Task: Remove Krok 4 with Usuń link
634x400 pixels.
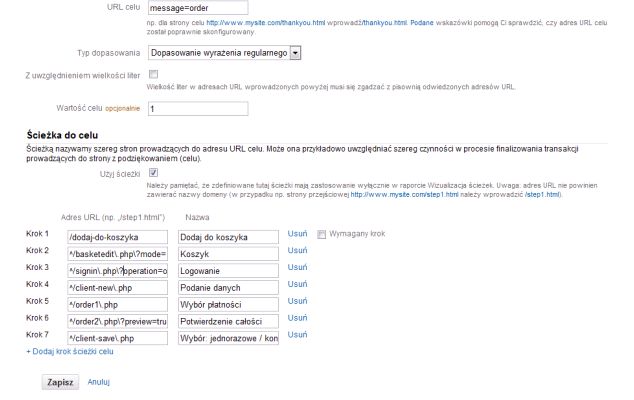Action: 297,285
